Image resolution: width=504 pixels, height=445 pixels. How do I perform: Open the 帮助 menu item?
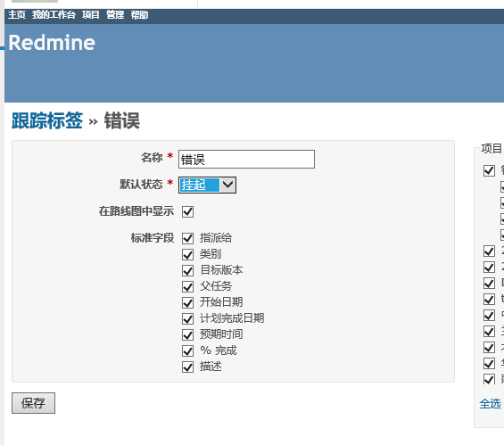[139, 15]
